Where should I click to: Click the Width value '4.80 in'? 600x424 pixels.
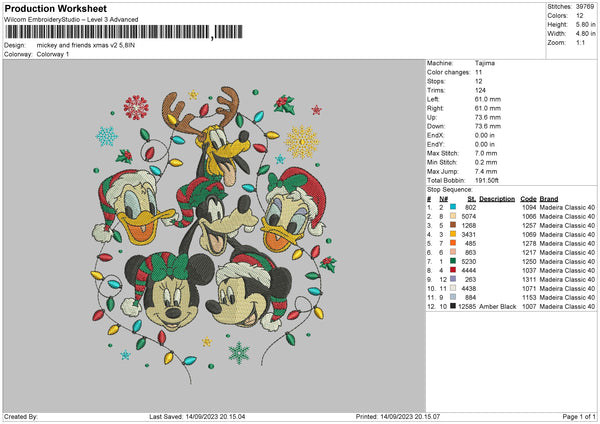click(x=585, y=34)
